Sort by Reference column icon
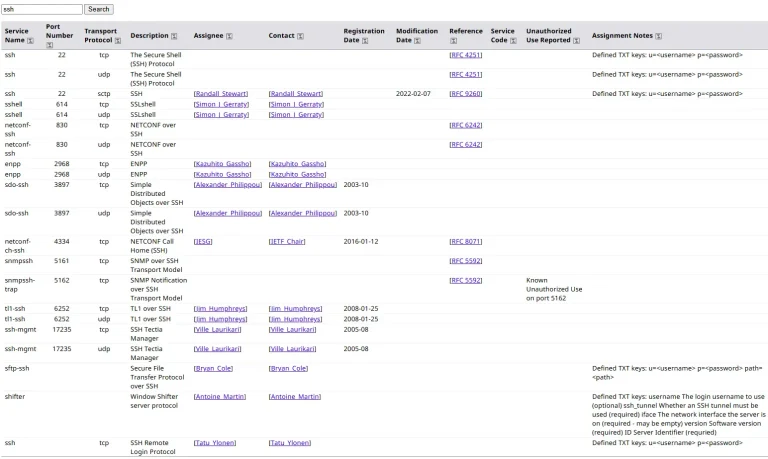Viewport: 768px width, 459px height. point(453,41)
